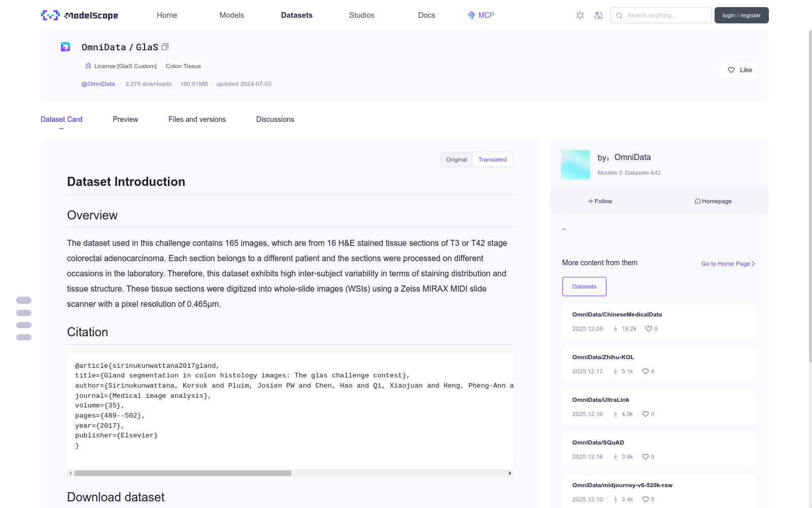The height and width of the screenshot is (508, 812).
Task: Click download icon on ChineseMedicalData card
Action: [x=616, y=329]
